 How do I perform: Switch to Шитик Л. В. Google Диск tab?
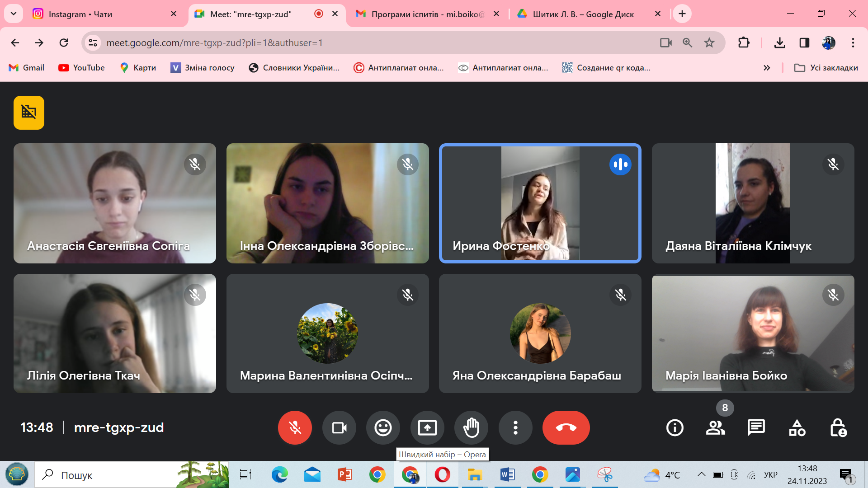(583, 14)
